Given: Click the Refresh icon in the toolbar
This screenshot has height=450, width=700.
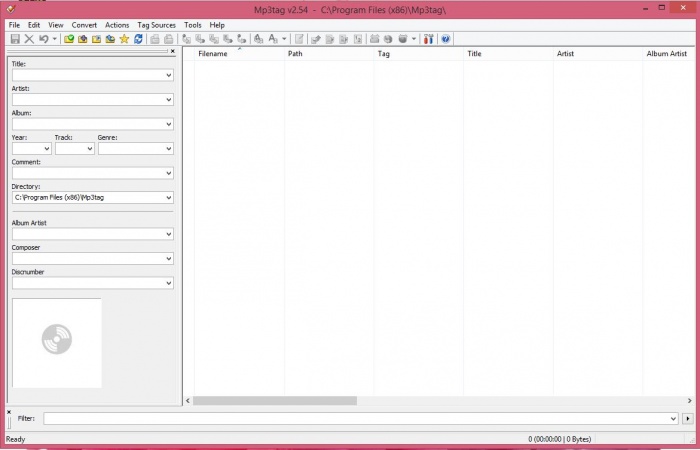Looking at the screenshot, I should pos(138,39).
